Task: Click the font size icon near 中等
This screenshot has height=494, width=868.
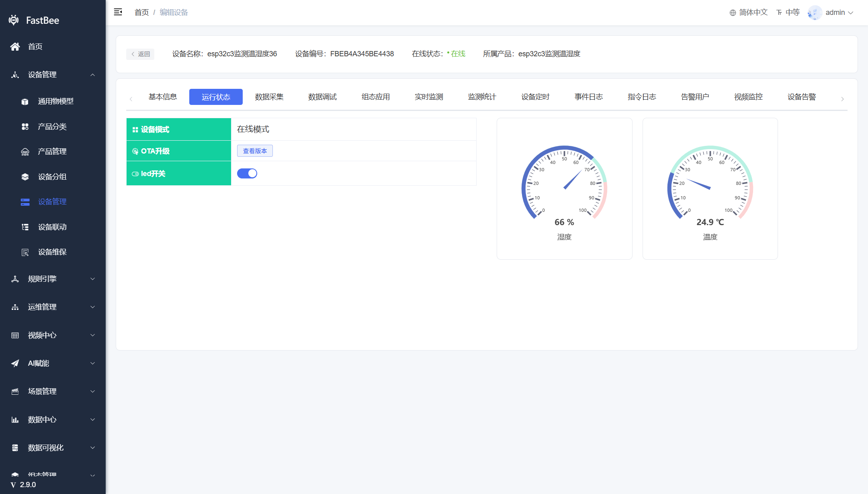Action: (x=779, y=13)
